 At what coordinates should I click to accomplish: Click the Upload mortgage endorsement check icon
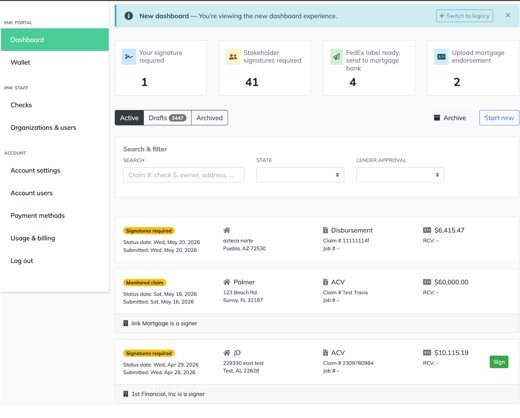pos(441,57)
